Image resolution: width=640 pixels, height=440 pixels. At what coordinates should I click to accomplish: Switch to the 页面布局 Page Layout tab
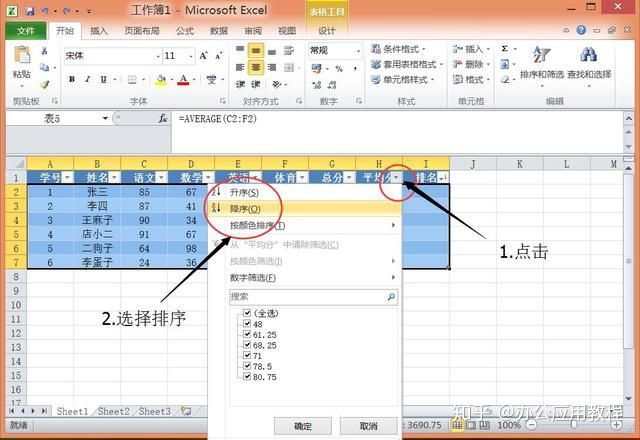(x=142, y=31)
